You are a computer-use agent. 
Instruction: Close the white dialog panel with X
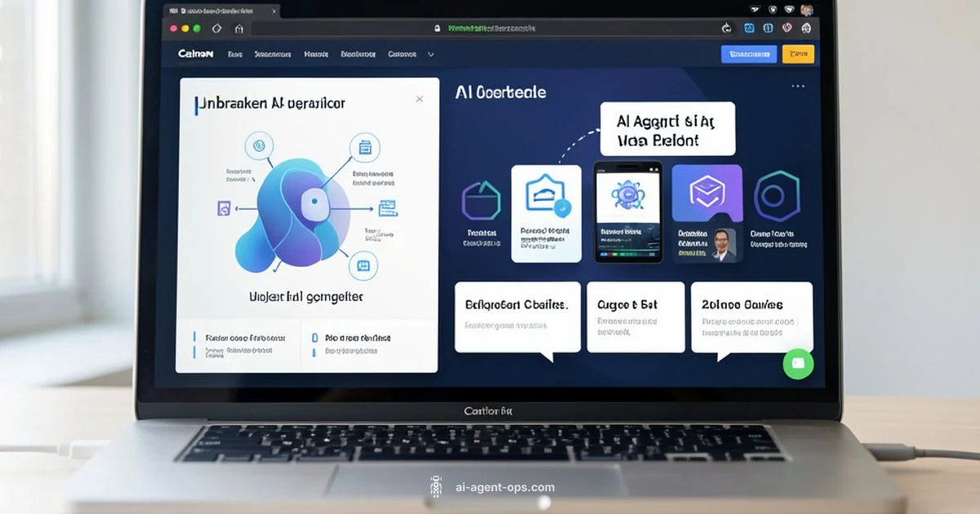click(x=419, y=99)
